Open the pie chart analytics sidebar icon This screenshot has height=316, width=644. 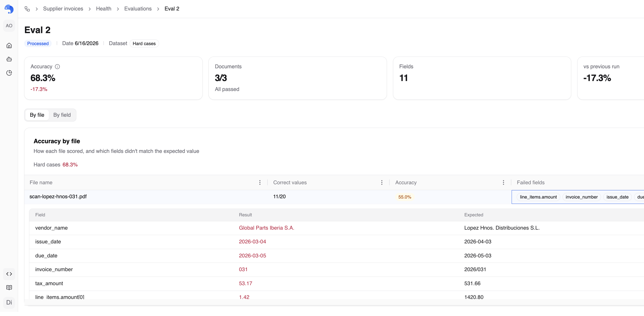[x=9, y=73]
